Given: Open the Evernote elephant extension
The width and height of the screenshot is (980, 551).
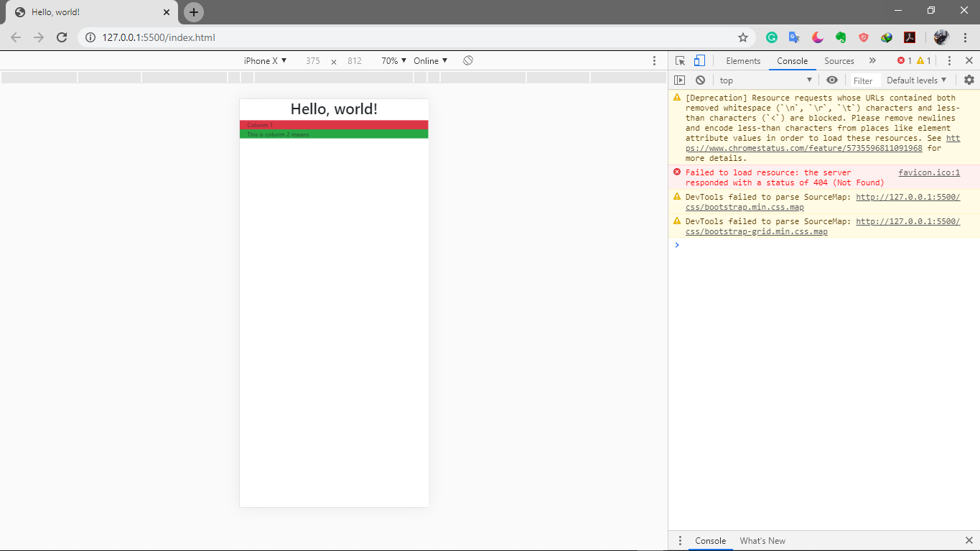Looking at the screenshot, I should click(x=841, y=37).
